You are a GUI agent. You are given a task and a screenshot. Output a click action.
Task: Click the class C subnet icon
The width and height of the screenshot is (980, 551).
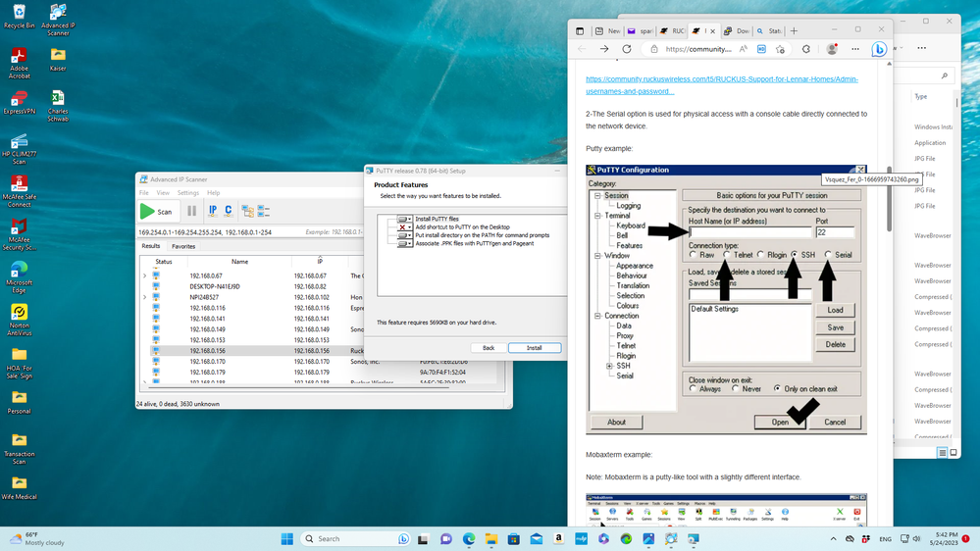(228, 211)
